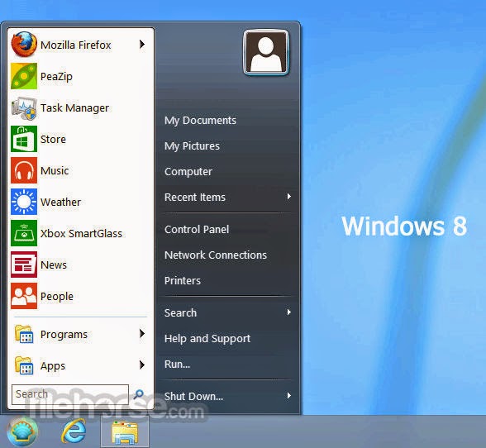The width and height of the screenshot is (486, 448).
Task: Click the News label text
Action: pyautogui.click(x=54, y=265)
